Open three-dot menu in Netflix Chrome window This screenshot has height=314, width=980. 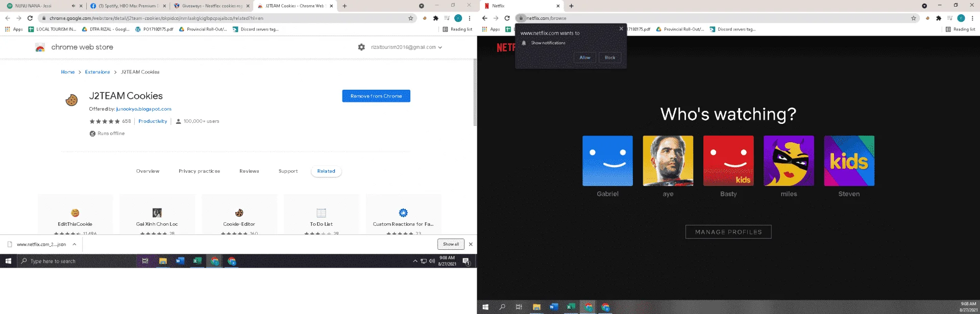pos(972,18)
